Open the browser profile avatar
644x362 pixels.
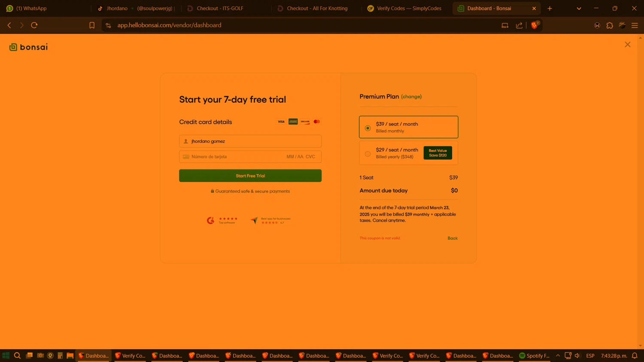pos(622,25)
